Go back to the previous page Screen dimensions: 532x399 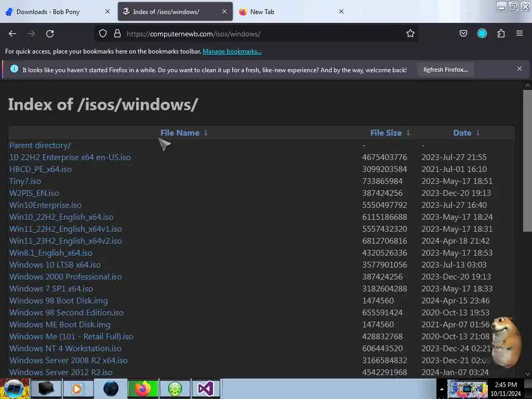point(12,34)
